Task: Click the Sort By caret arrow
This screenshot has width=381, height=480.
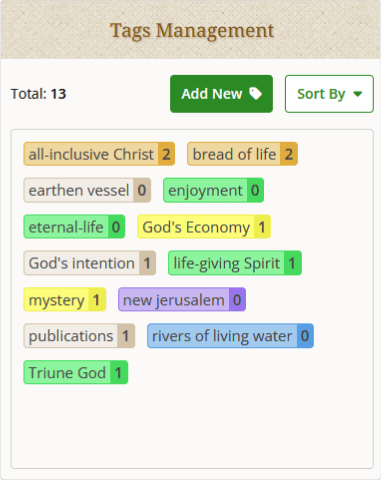Action: point(358,94)
